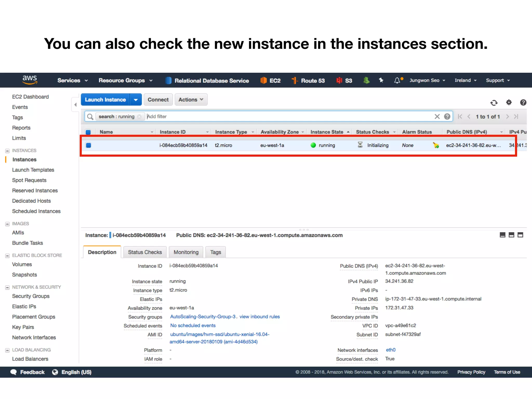Image resolution: width=532 pixels, height=399 pixels.
Task: Click the AWS logo home icon
Action: click(30, 80)
